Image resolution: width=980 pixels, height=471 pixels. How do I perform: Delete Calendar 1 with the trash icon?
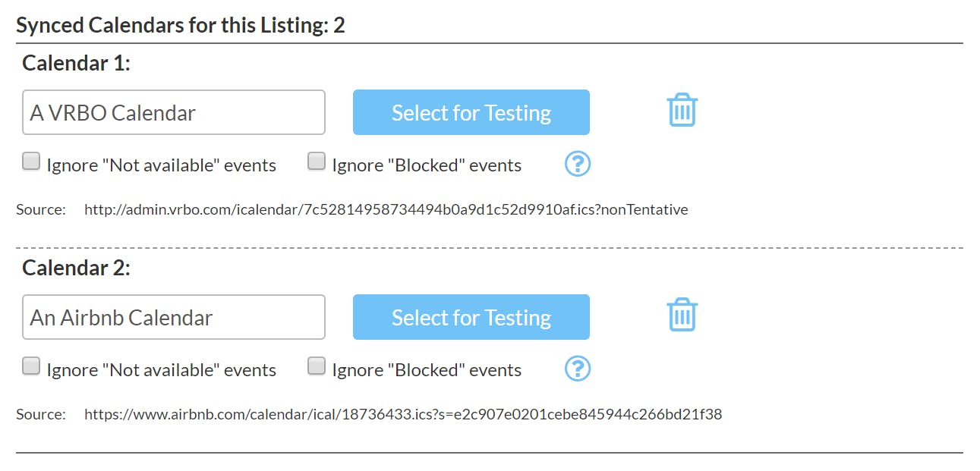(682, 111)
